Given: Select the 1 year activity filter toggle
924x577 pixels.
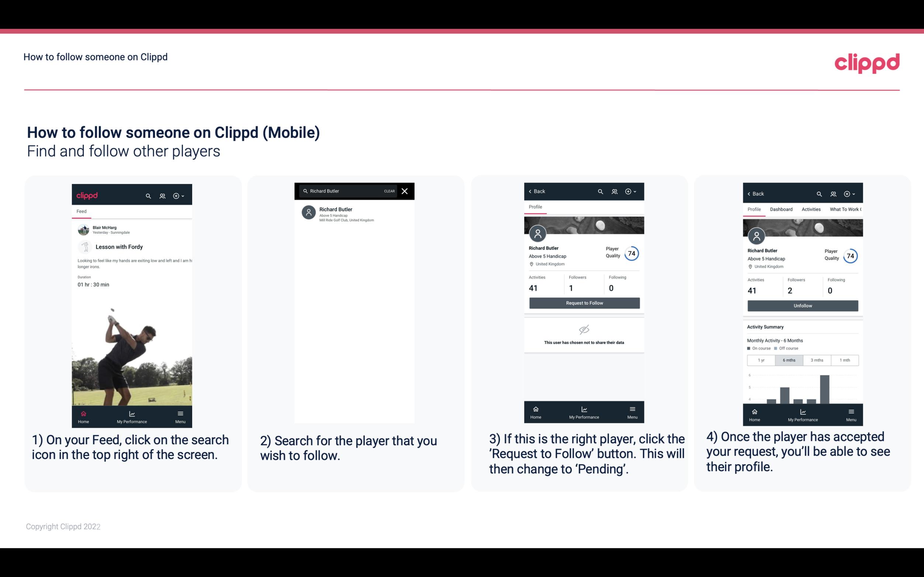Looking at the screenshot, I should point(761,359).
